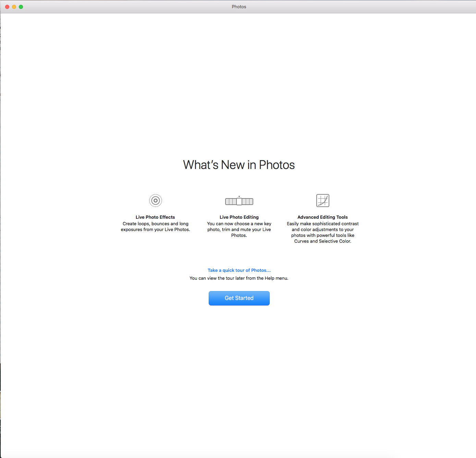Close the Photos window with red button
476x458 pixels.
[7, 7]
